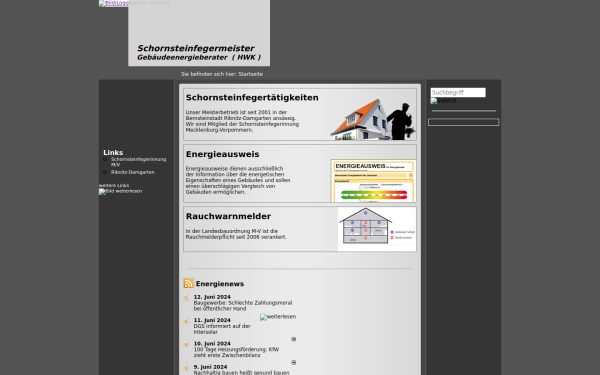Click the '10. Juni 2024' date
The width and height of the screenshot is (600, 375).
[212, 344]
